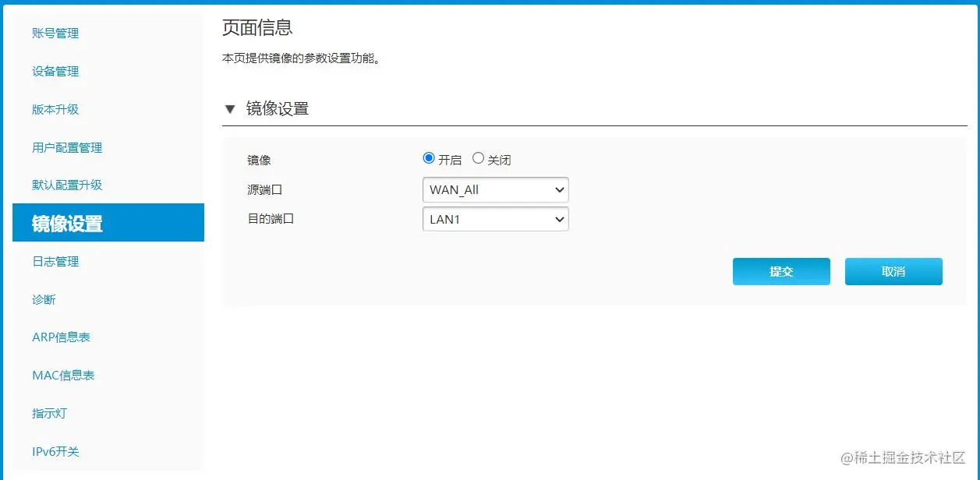The image size is (980, 480).
Task: Open the 账号管理 sidebar item
Action: [x=55, y=33]
